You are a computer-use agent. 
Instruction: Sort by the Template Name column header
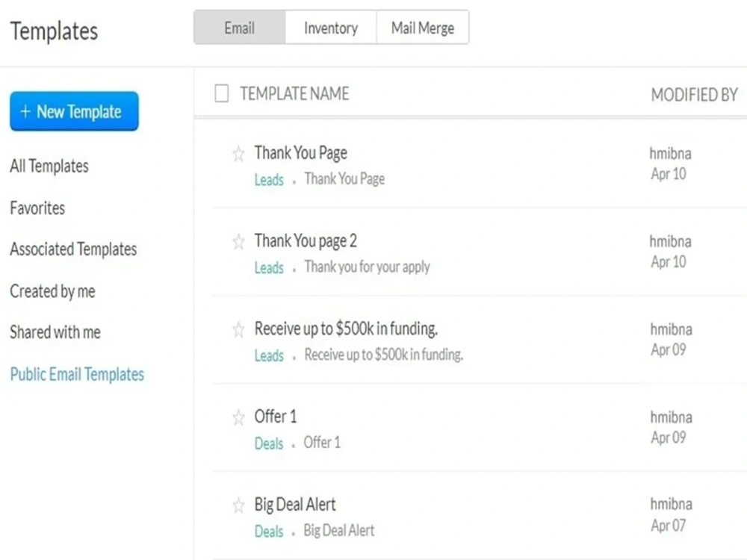pos(294,94)
